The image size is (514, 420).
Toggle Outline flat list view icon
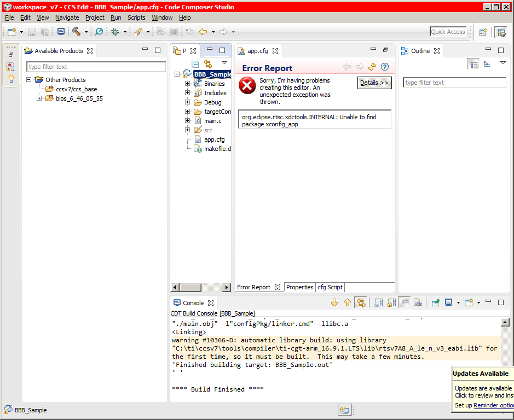(x=473, y=64)
